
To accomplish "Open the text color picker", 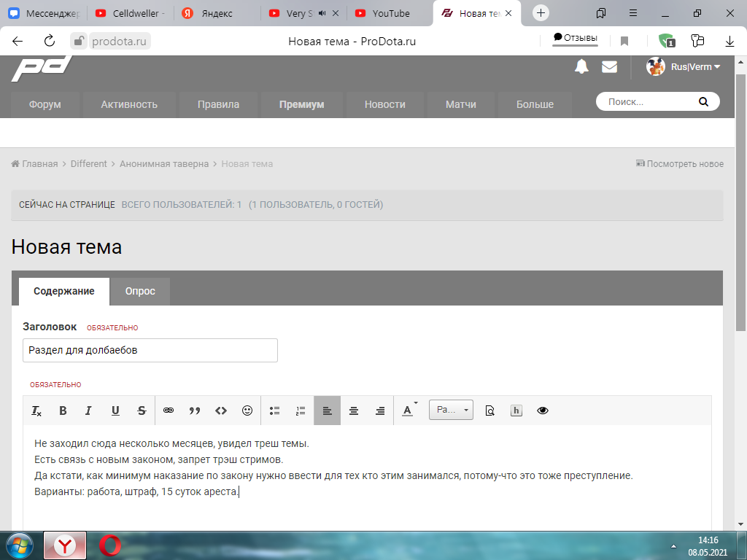I will pos(409,411).
